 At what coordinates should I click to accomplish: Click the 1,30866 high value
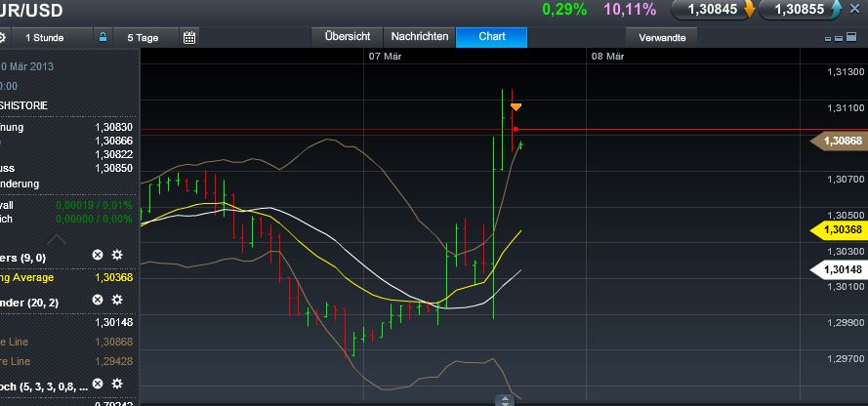[x=114, y=142]
